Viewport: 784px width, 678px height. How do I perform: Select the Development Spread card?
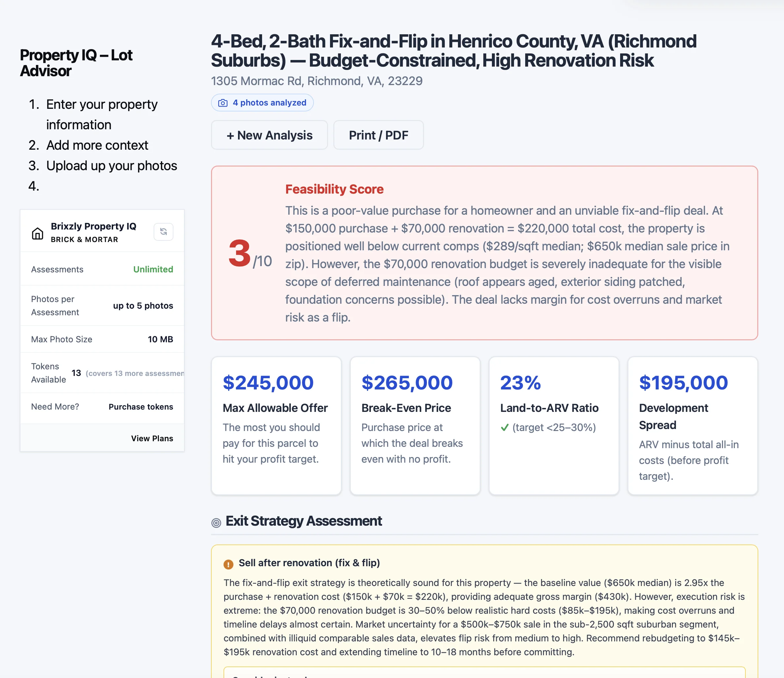coord(693,425)
